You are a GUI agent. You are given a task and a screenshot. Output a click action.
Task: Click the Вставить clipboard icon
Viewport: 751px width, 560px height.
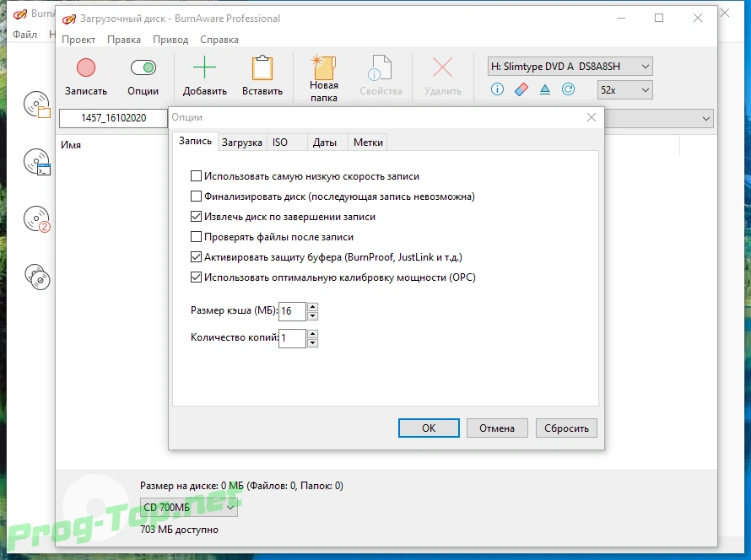262,67
